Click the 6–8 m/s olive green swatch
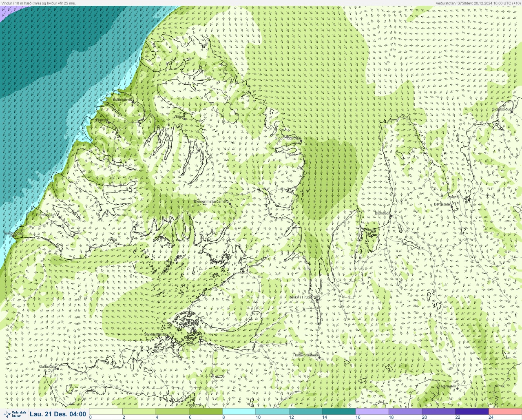 [x=206, y=411]
